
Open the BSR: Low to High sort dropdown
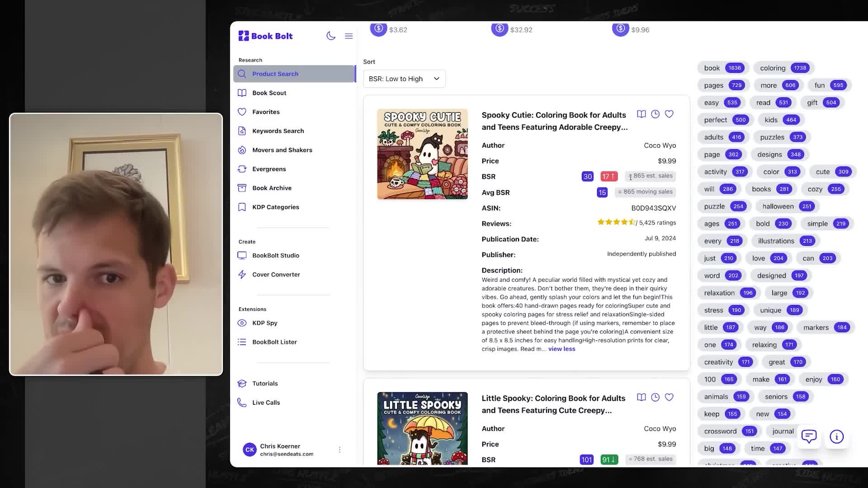coord(404,78)
